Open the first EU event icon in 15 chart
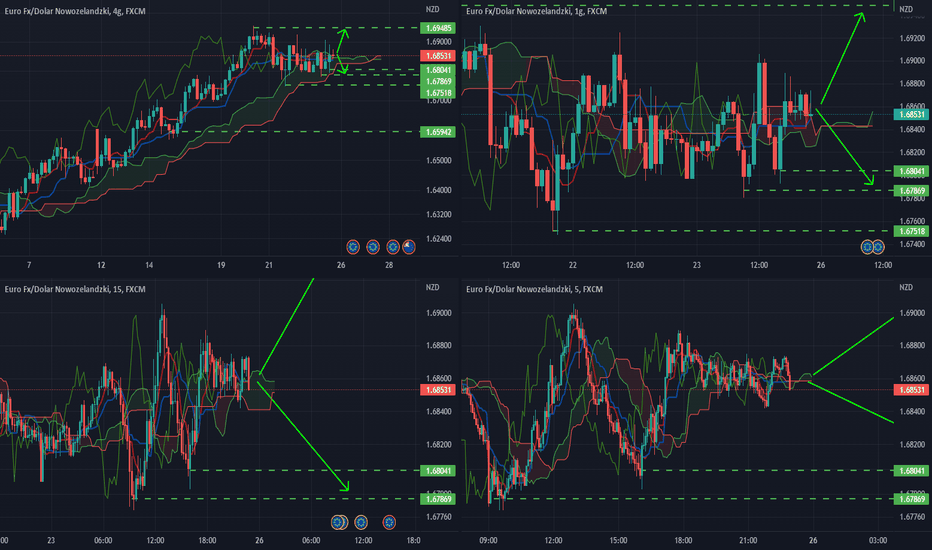Image resolution: width=932 pixels, height=550 pixels. pyautogui.click(x=338, y=522)
